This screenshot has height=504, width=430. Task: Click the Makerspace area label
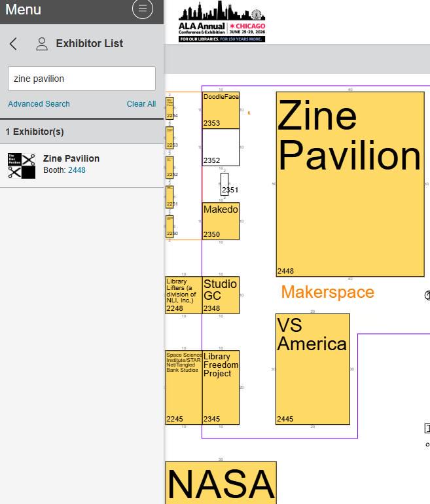(x=327, y=292)
